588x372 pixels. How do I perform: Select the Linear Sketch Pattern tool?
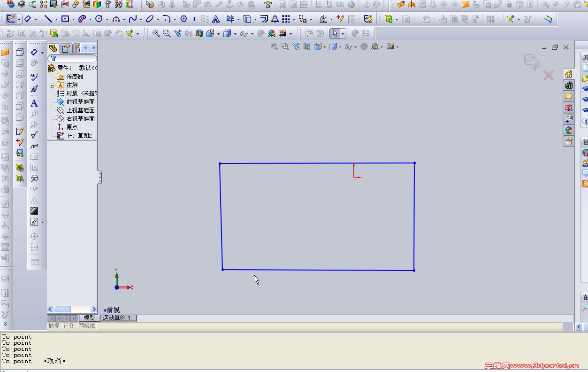click(x=286, y=19)
